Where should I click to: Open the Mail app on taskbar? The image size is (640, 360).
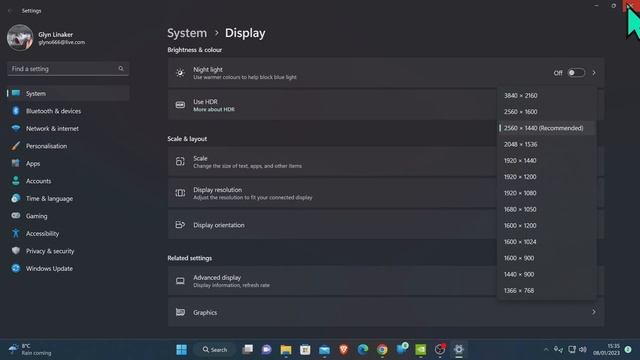pos(324,349)
